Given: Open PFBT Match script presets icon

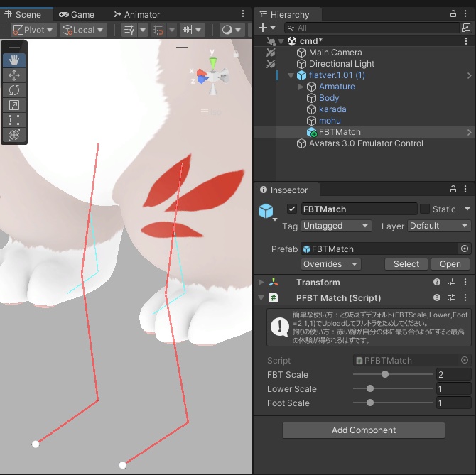Looking at the screenshot, I should (451, 297).
